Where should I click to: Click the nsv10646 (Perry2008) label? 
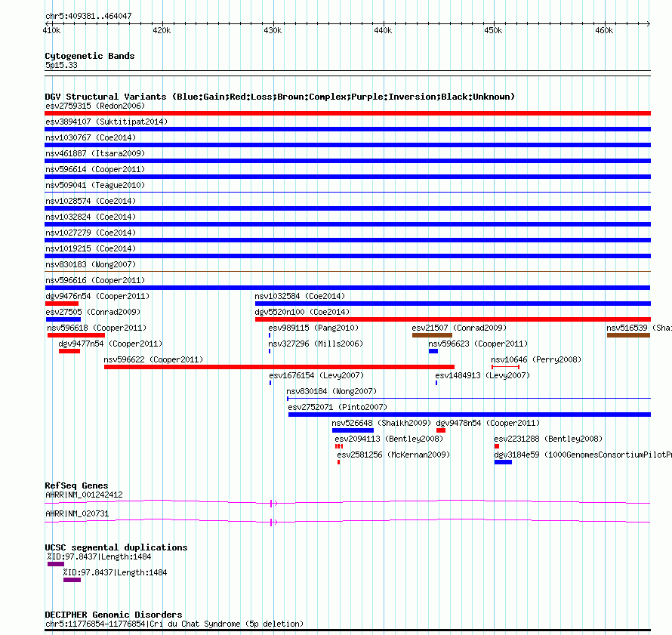536,359
